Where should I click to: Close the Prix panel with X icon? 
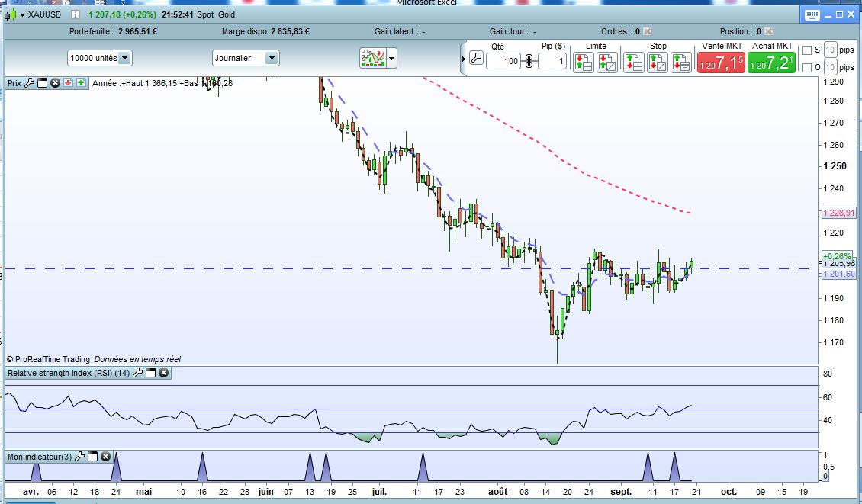click(55, 83)
